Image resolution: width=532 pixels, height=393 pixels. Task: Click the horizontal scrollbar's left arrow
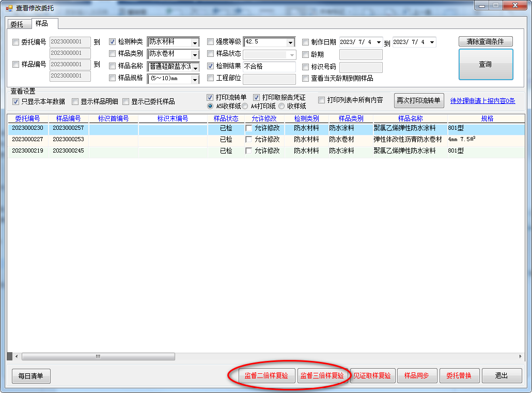[x=17, y=357]
